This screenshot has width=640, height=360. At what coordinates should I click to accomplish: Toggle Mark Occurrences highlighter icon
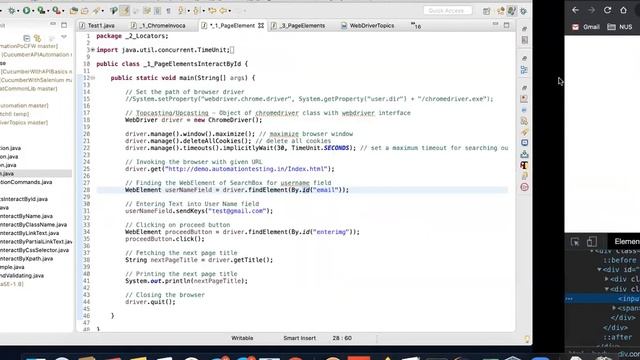tap(125, 11)
